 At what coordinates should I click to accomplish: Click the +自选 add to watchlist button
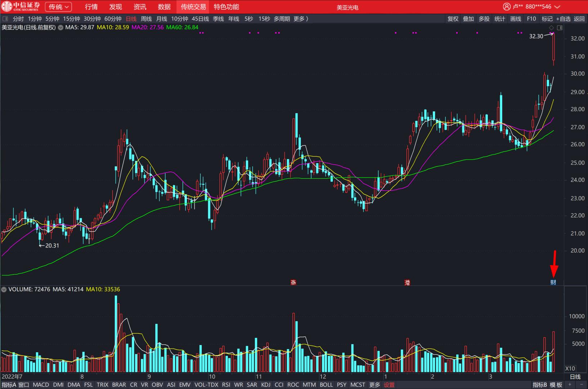(x=563, y=19)
